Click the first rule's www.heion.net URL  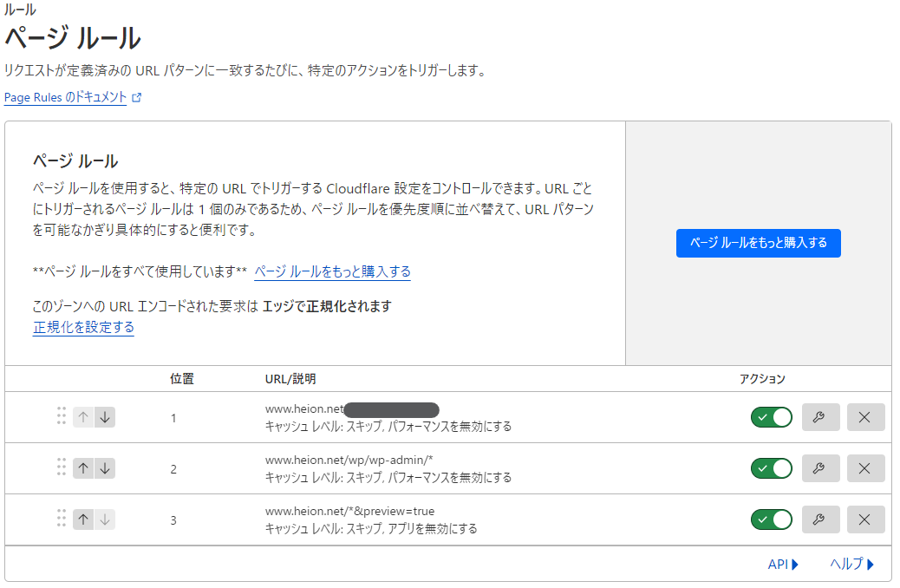click(304, 408)
